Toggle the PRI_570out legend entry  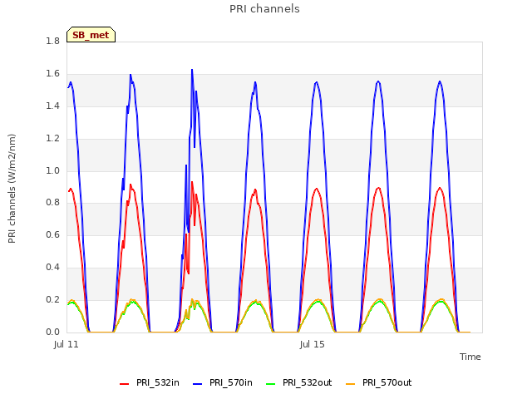379,382
